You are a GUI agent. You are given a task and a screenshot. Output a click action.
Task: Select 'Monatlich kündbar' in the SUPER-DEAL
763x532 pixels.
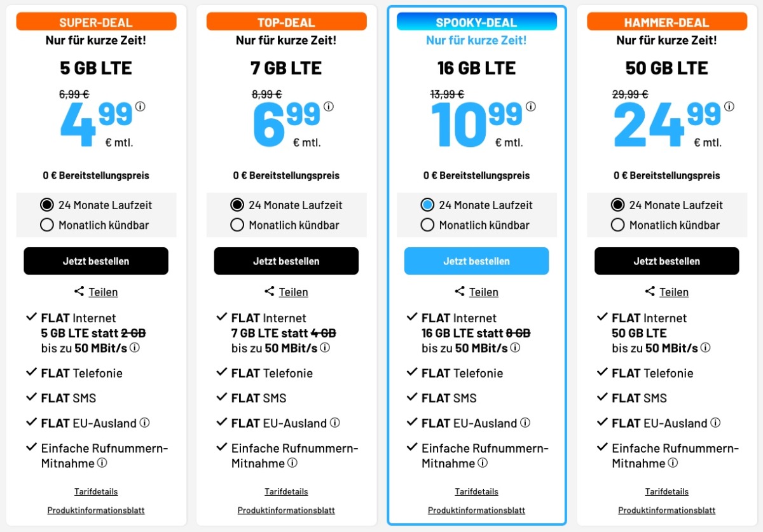pyautogui.click(x=46, y=224)
